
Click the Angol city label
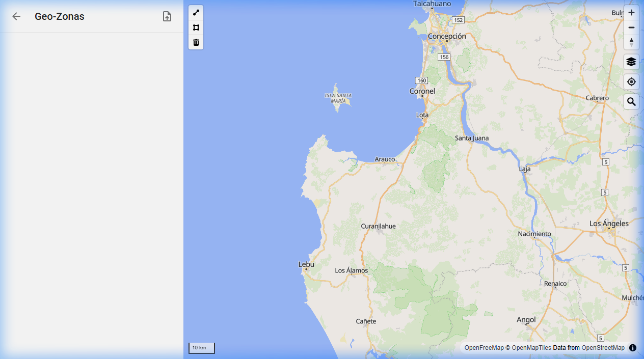(x=526, y=320)
